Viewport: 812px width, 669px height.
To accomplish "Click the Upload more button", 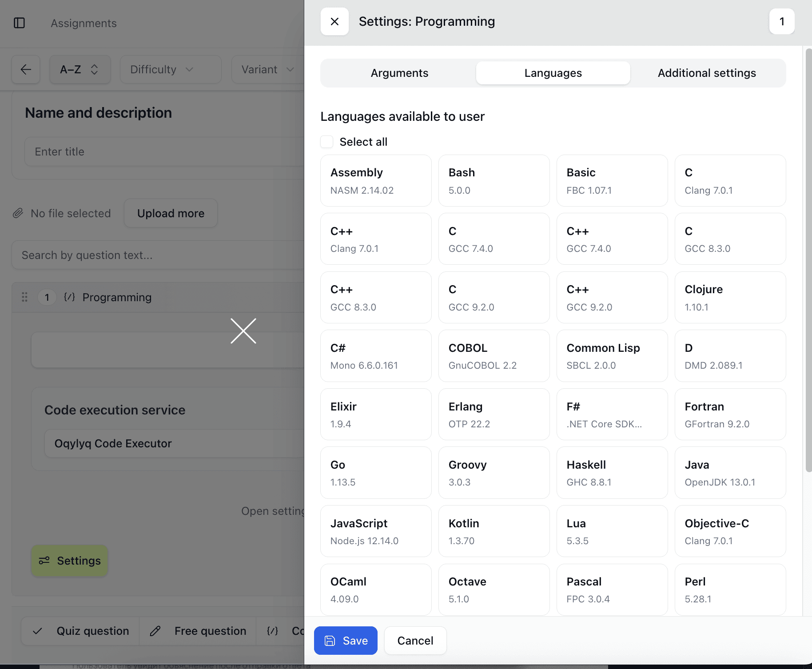I will 171,213.
